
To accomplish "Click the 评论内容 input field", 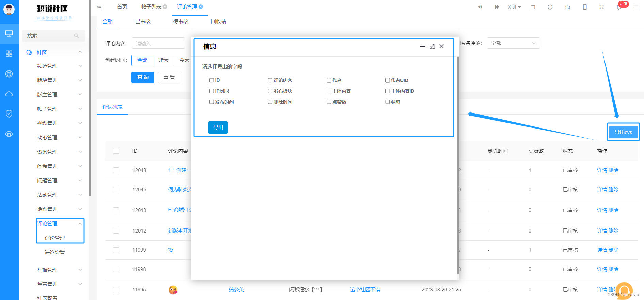I will pyautogui.click(x=158, y=43).
